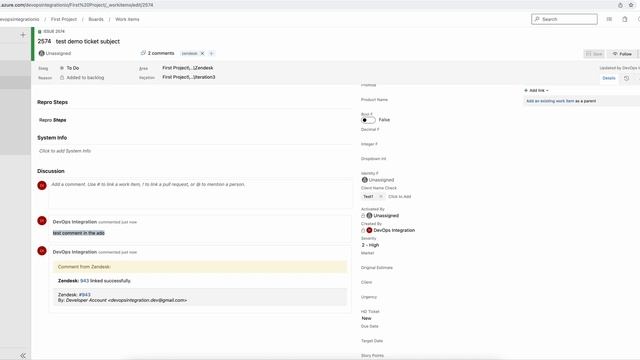
Task: Go to Boards breadcrumb
Action: pos(96,19)
